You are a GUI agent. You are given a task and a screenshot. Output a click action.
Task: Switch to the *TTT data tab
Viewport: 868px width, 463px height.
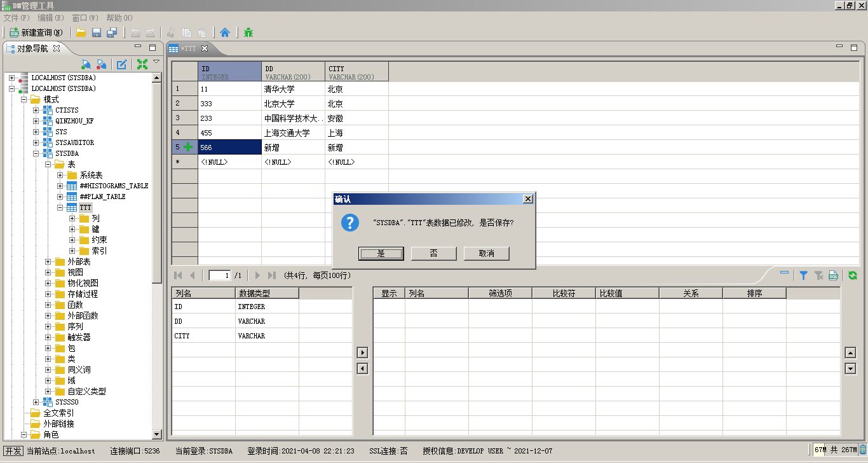click(x=189, y=48)
